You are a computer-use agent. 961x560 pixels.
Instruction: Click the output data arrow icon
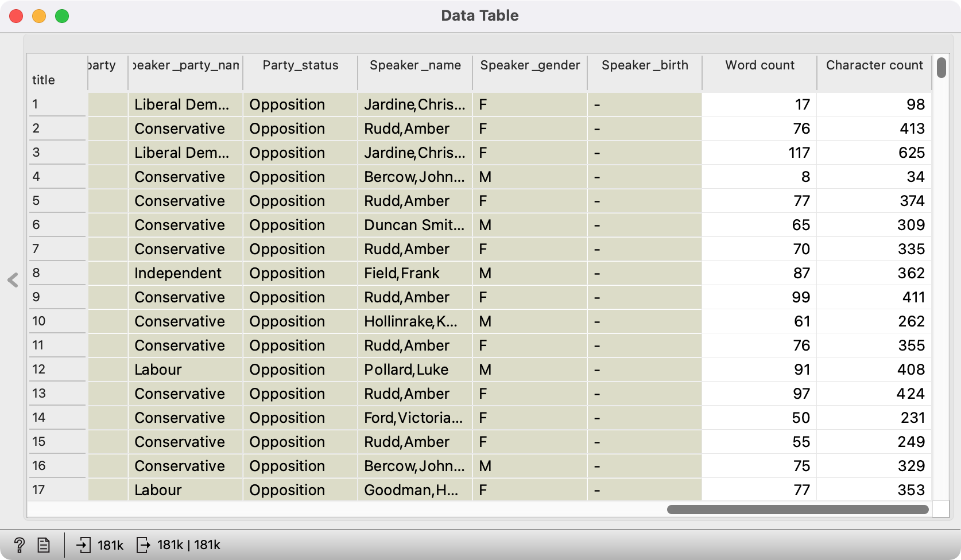143,545
